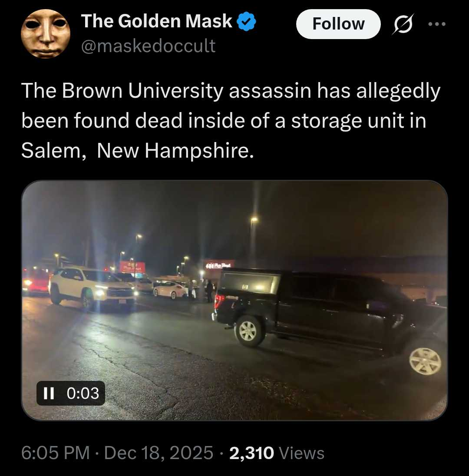This screenshot has height=476, width=469.
Task: Visit the @maskedoccult handle link
Action: point(148,46)
